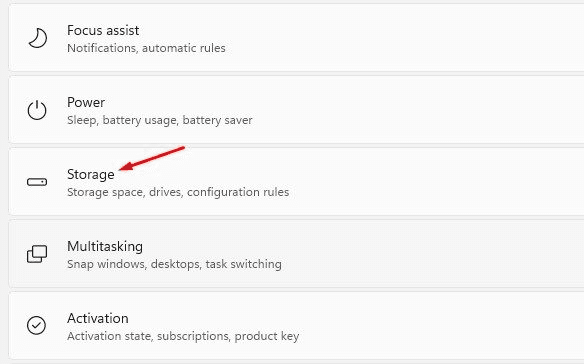This screenshot has width=584, height=364.
Task: Click the Storage drive icon
Action: pos(37,182)
